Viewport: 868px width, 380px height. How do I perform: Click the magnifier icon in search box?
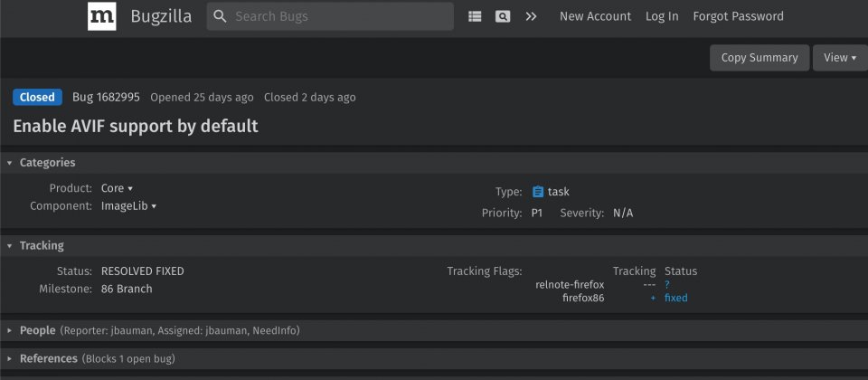pos(220,16)
